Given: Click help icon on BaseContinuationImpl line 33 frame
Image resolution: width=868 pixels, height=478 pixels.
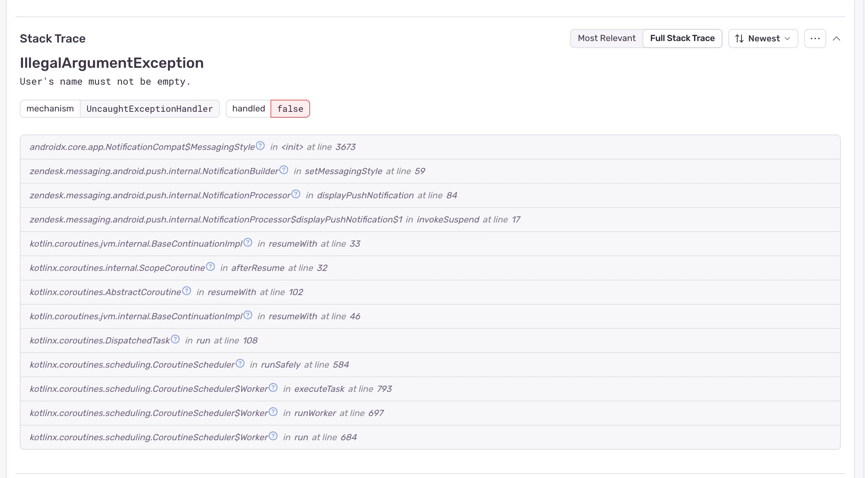Looking at the screenshot, I should pyautogui.click(x=248, y=243).
